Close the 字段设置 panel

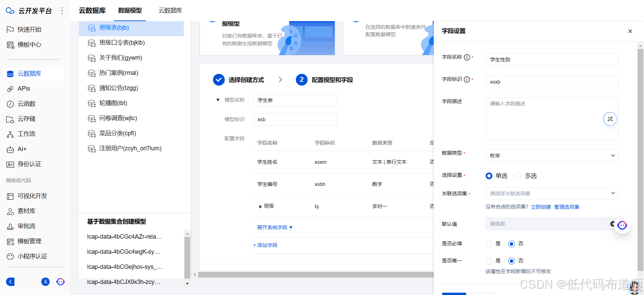[x=630, y=31]
